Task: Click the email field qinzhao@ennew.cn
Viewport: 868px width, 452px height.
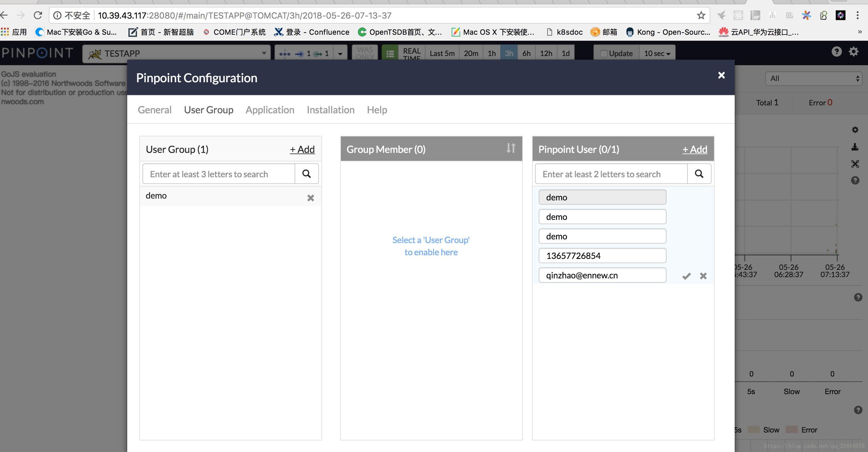Action: [602, 275]
